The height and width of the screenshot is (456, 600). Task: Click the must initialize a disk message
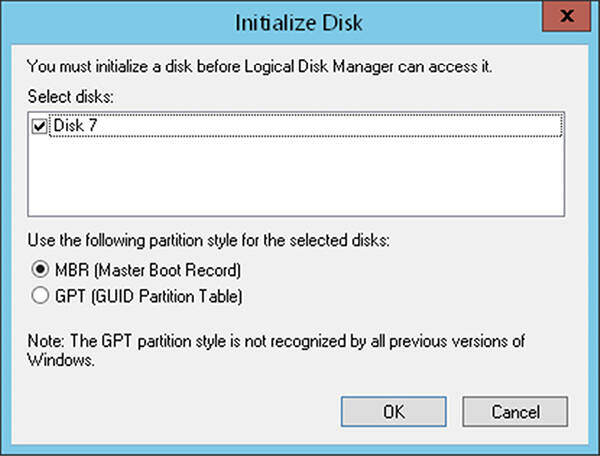259,67
